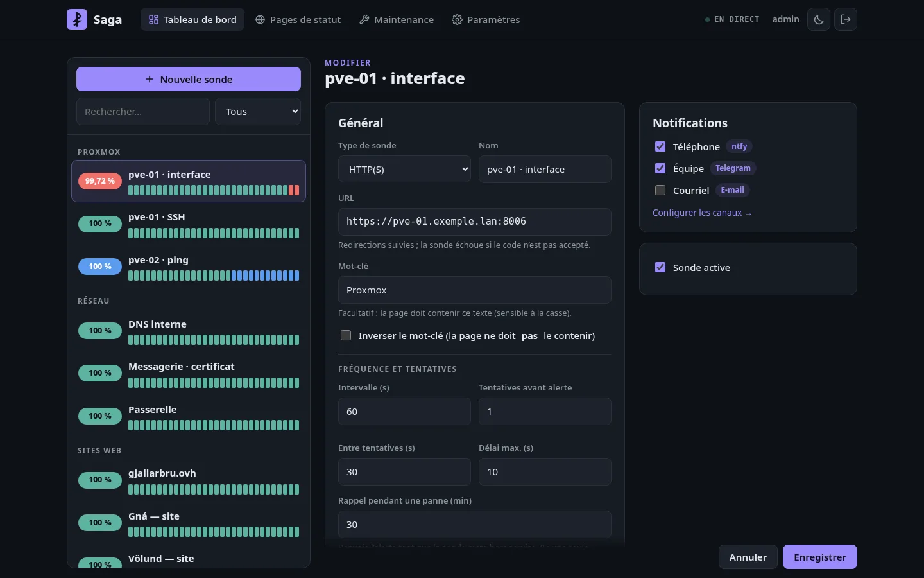Click the Rechercher search field

coord(143,112)
